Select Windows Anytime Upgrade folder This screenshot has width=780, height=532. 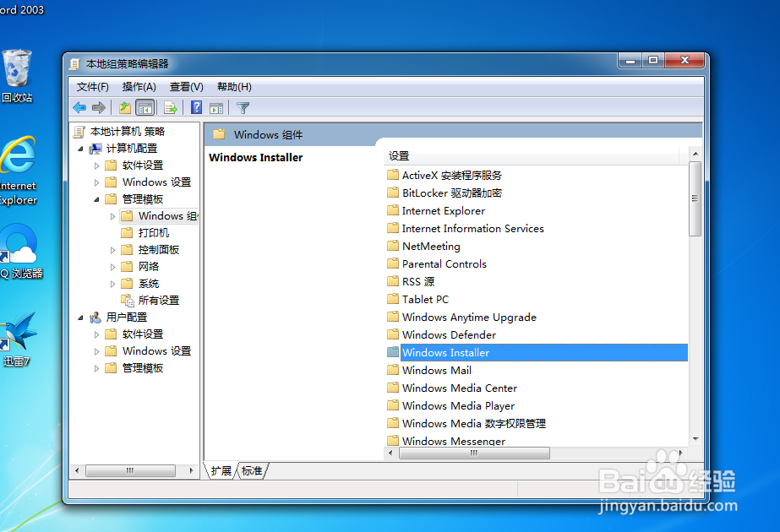[x=469, y=317]
